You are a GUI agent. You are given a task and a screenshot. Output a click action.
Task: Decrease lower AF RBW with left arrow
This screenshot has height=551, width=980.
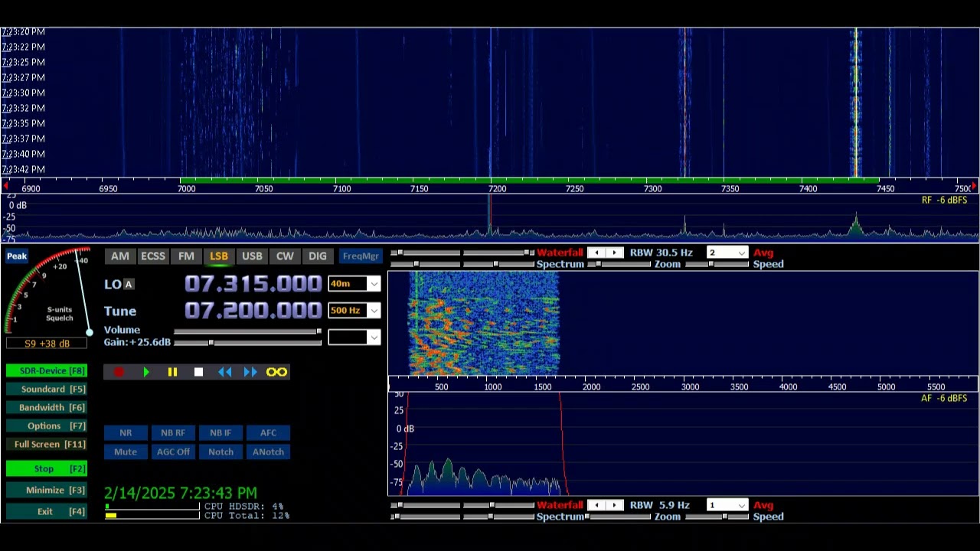pyautogui.click(x=596, y=505)
